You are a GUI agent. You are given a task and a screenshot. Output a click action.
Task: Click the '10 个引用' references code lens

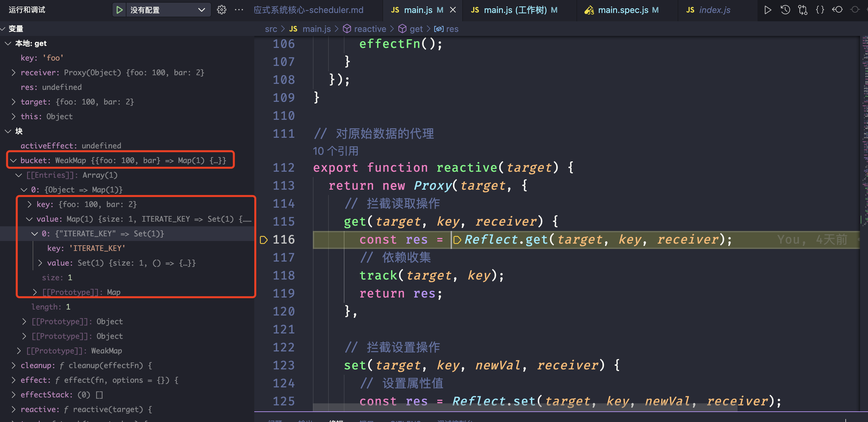pos(335,151)
